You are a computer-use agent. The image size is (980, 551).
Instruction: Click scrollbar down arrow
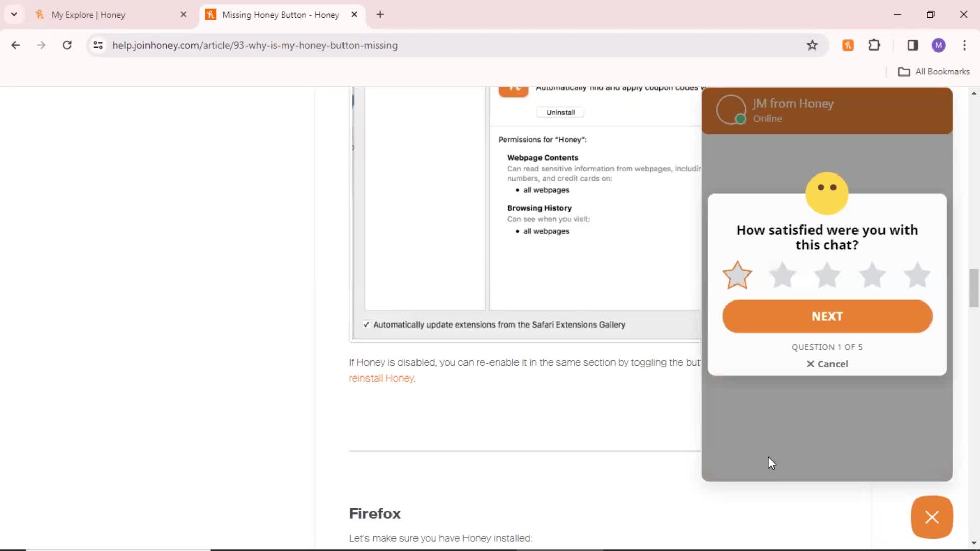(x=974, y=543)
